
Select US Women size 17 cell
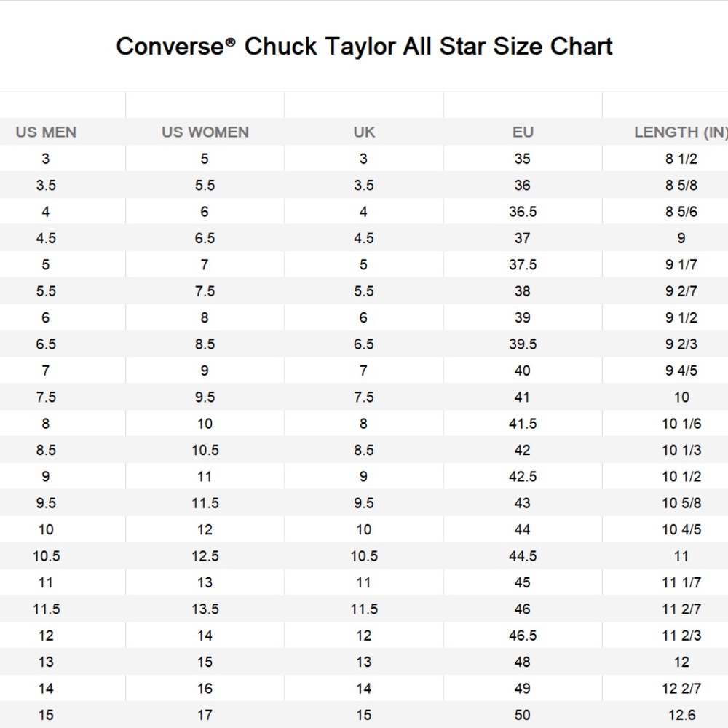tap(205, 715)
